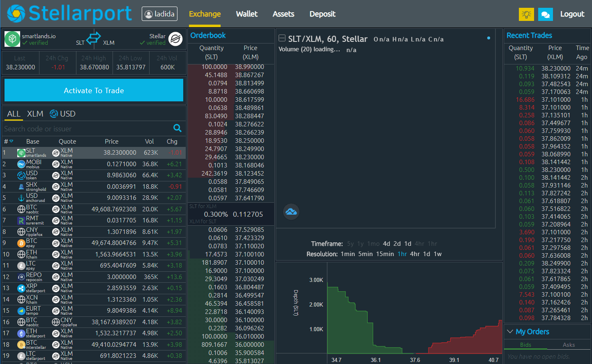Click the 0.300% spread value

[216, 214]
